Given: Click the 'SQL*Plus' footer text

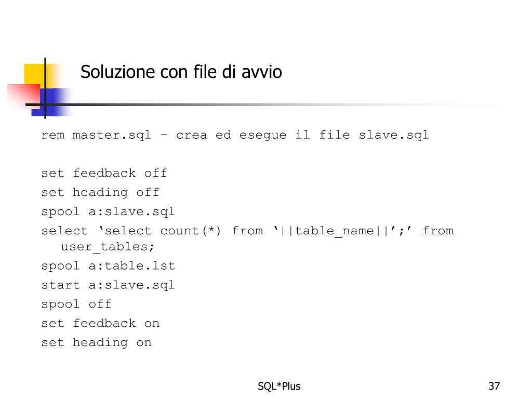Looking at the screenshot, I should [279, 386].
